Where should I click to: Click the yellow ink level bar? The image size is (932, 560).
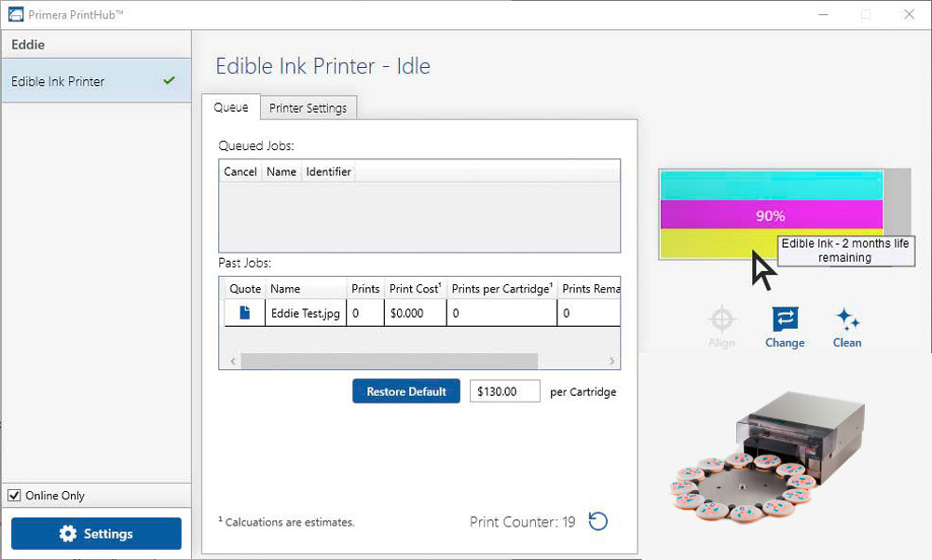[x=719, y=244]
